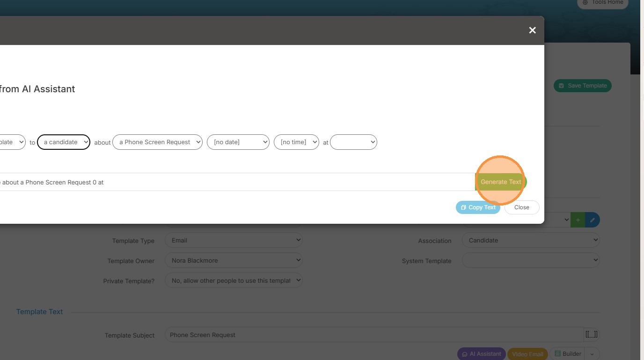Open the System Template dropdown
The image size is (644, 360).
click(531, 260)
